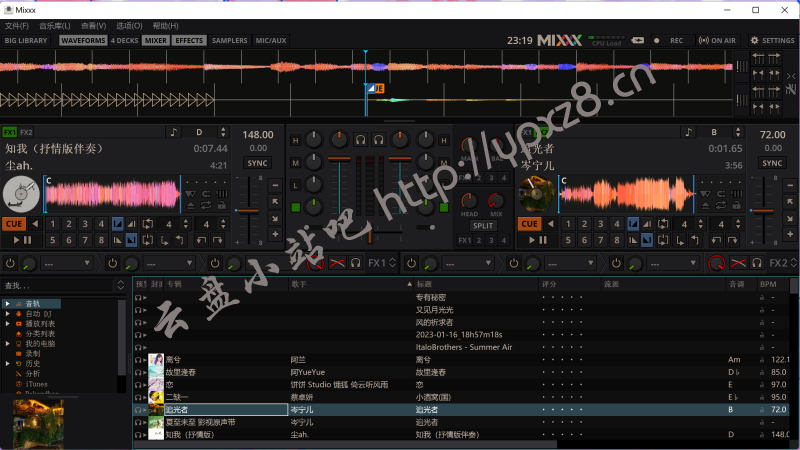Viewport: 800px width, 450px height.
Task: Click the library search field
Action: click(58, 285)
